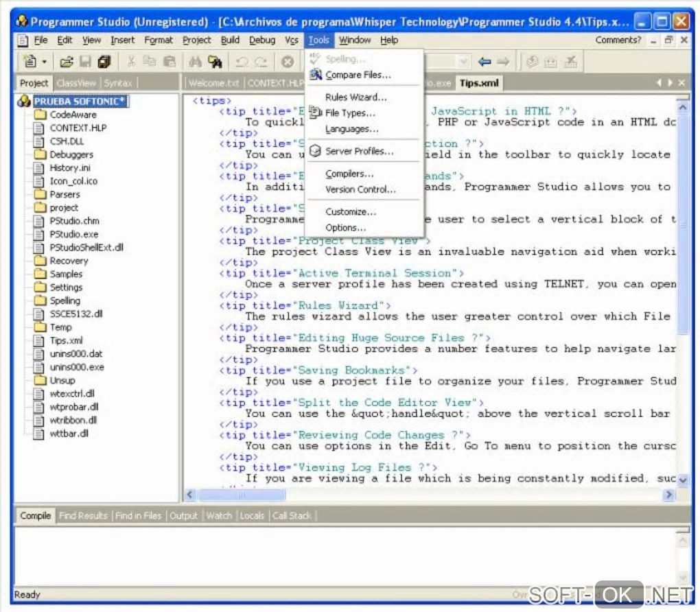The height and width of the screenshot is (612, 700).
Task: Select Tips.xml in the project tree
Action: pyautogui.click(x=66, y=340)
